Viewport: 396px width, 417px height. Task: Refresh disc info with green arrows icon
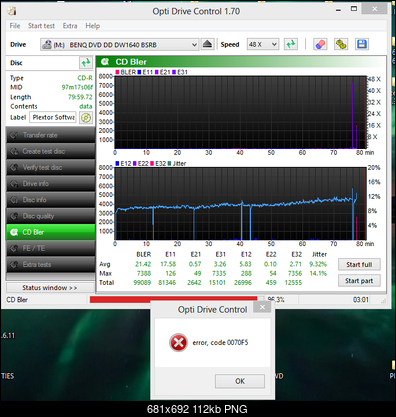pyautogui.click(x=86, y=62)
